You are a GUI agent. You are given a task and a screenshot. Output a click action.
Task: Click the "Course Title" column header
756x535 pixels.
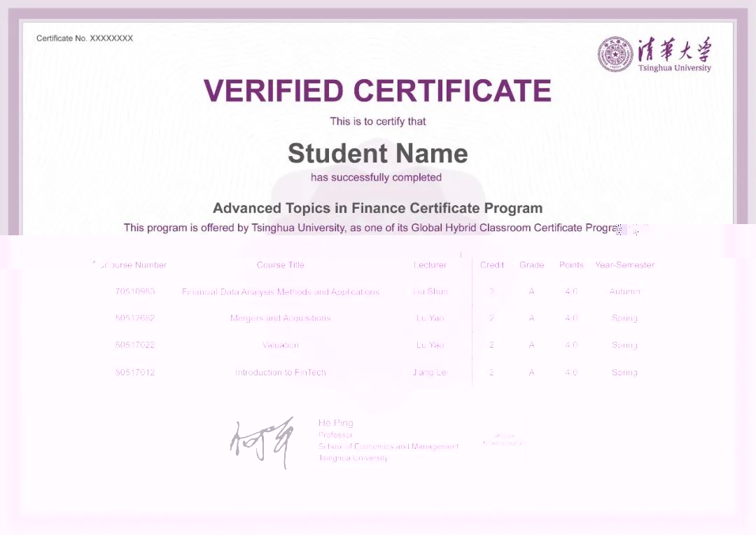coord(281,265)
